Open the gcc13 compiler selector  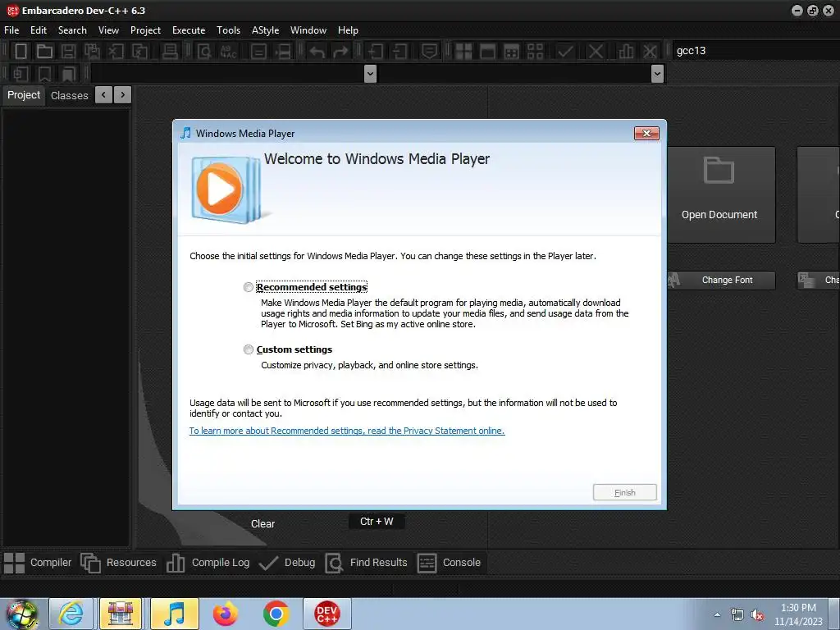[x=756, y=51]
